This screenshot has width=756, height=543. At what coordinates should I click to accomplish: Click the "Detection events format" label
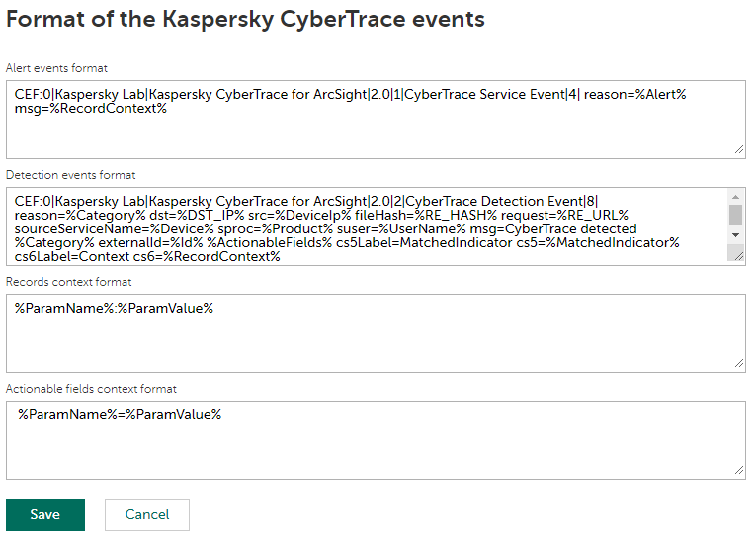click(70, 175)
